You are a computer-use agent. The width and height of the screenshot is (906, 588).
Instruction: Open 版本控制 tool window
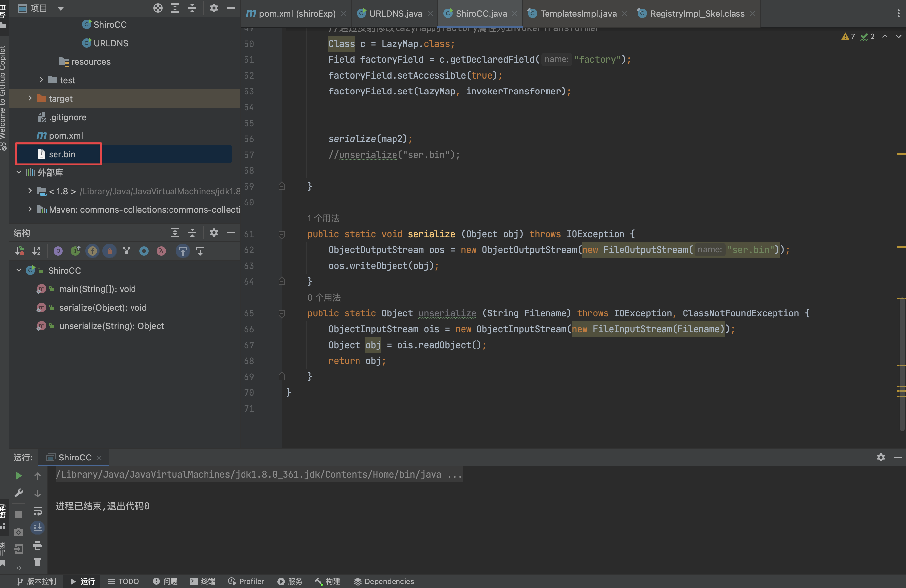tap(36, 581)
